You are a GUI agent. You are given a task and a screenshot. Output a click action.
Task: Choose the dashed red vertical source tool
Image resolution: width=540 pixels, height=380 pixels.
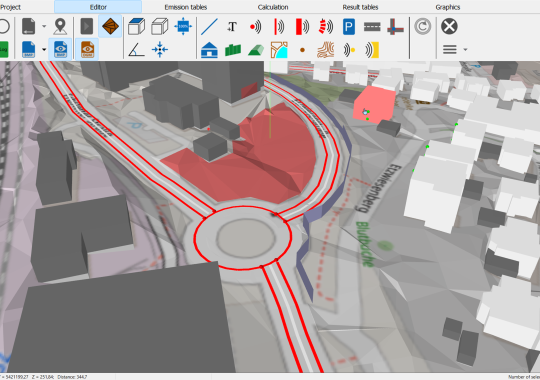point(325,27)
